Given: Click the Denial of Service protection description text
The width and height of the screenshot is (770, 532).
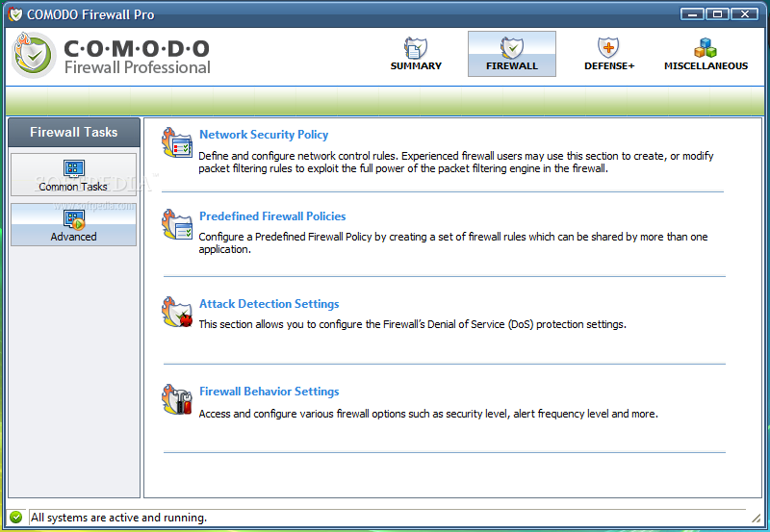Looking at the screenshot, I should pyautogui.click(x=413, y=324).
